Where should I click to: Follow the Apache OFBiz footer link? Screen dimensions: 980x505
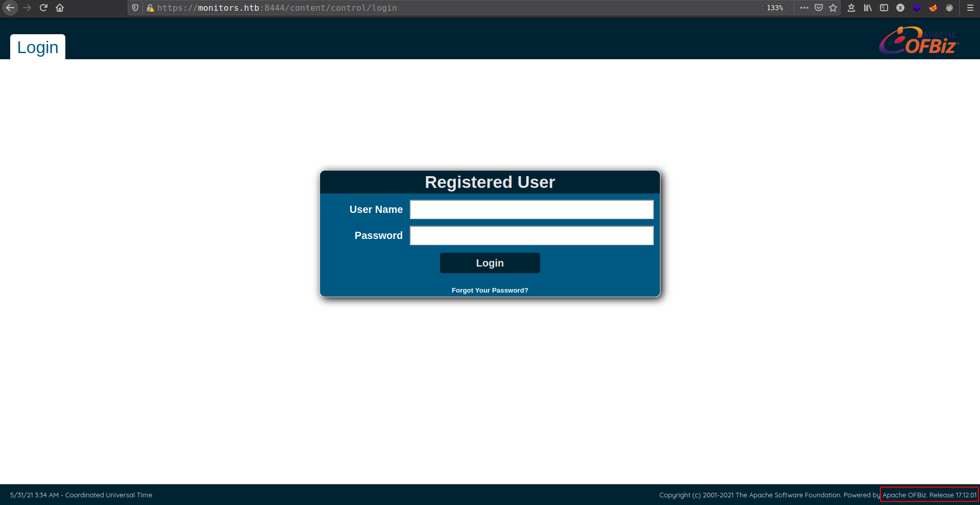pos(904,495)
